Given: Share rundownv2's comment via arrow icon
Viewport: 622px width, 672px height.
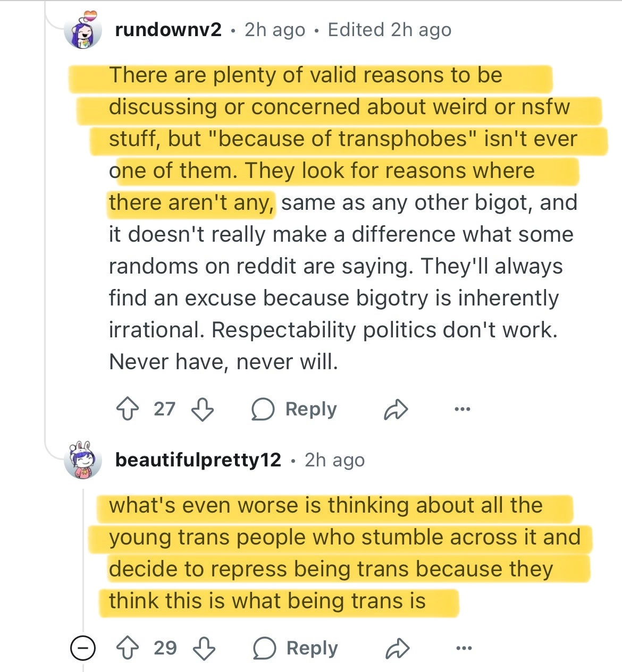Looking at the screenshot, I should [396, 410].
